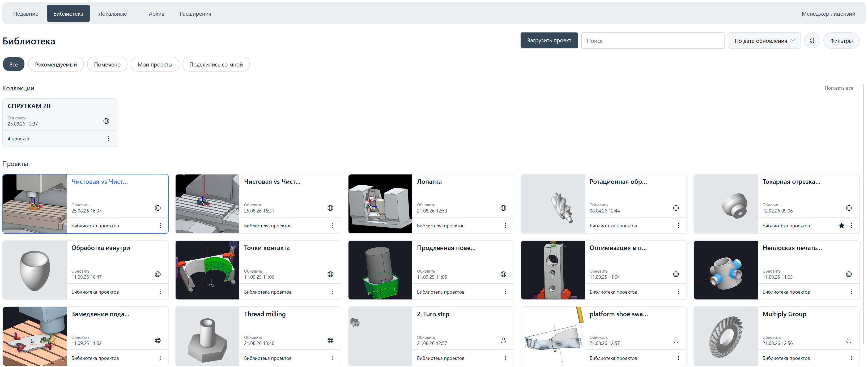This screenshot has width=868, height=367.
Task: Expand the По дате обновления sort dropdown
Action: 764,40
